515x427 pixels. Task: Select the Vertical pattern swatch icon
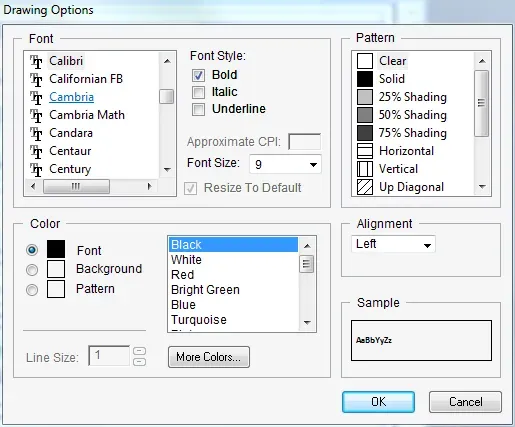pyautogui.click(x=365, y=169)
